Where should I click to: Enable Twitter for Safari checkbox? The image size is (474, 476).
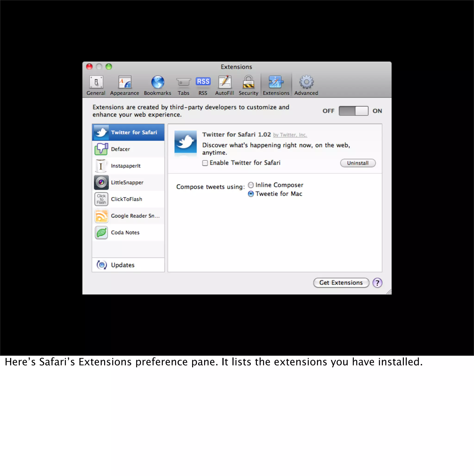click(x=205, y=163)
